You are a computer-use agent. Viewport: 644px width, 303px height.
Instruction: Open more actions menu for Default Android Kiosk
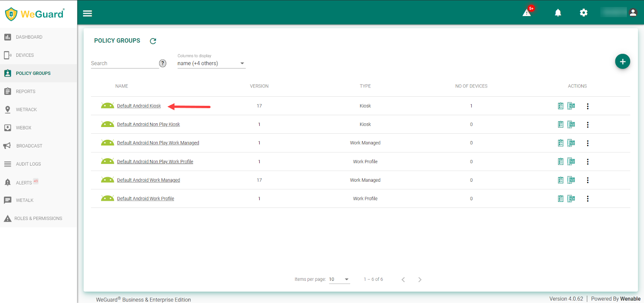(588, 106)
